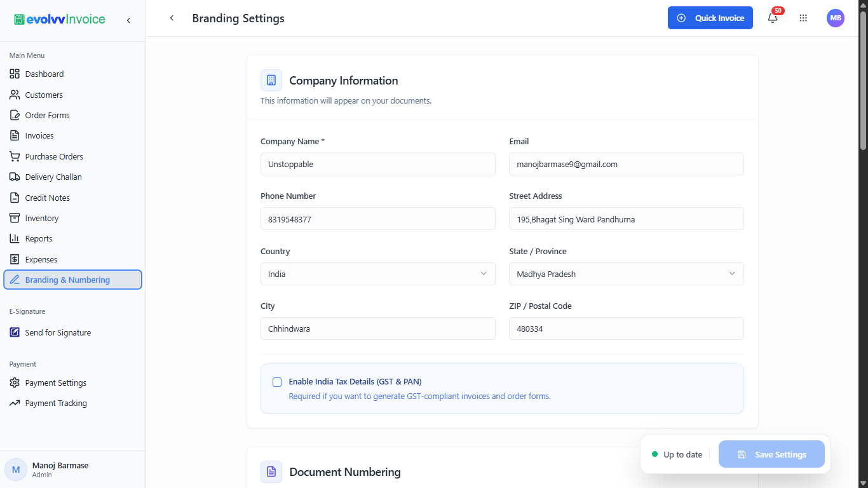Viewport: 868px width, 488px height.
Task: Click the Company Name field
Action: click(377, 164)
